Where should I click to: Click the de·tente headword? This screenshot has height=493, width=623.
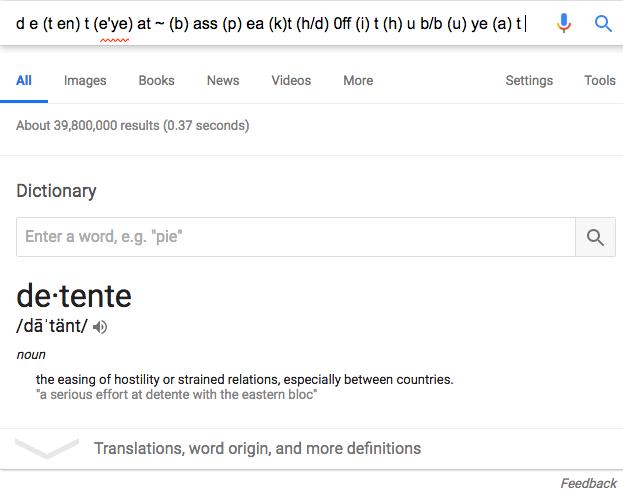point(74,296)
